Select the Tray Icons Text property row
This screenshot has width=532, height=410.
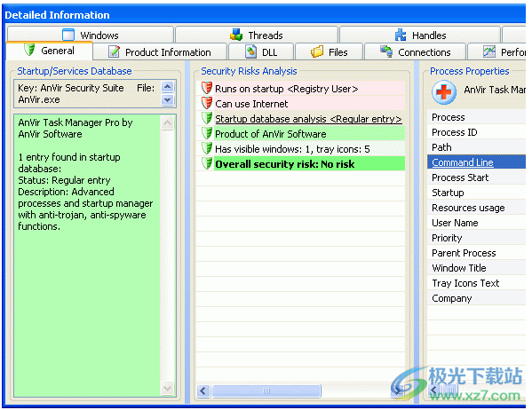tap(476, 283)
